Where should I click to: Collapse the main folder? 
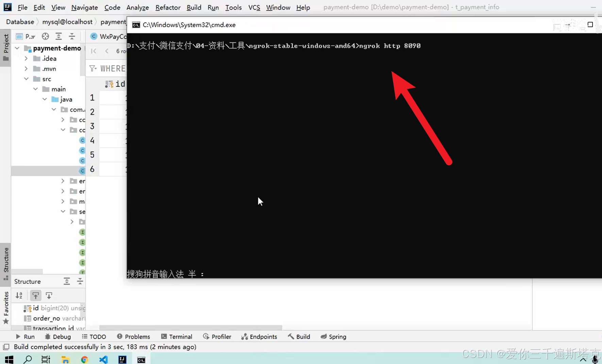point(35,89)
